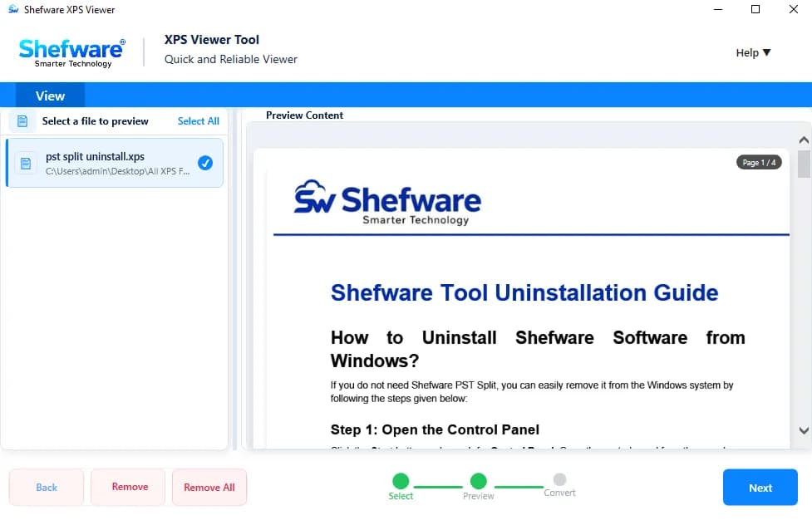Click the preview vertical scrollbar thumb

tap(804, 164)
